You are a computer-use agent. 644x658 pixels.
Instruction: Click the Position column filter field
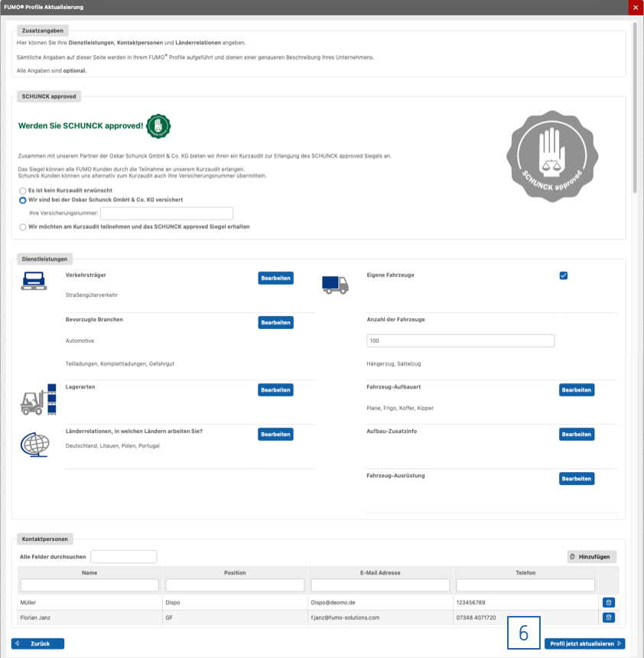235,585
